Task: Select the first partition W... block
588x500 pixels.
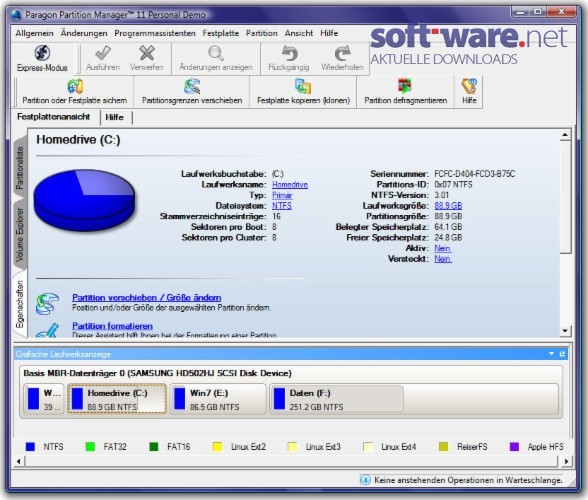Action: pyautogui.click(x=44, y=399)
